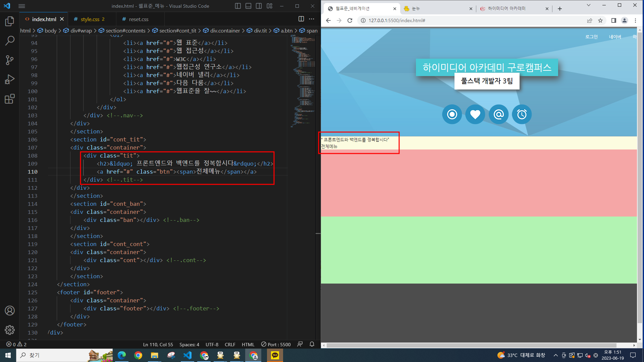The height and width of the screenshot is (362, 644).
Task: Click the browser horizontal scrollbar
Action: (x=470, y=345)
